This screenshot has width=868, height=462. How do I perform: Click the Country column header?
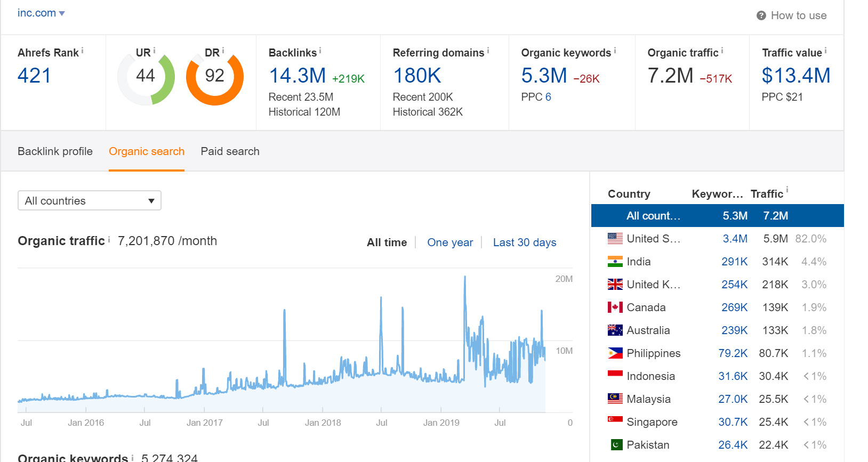[629, 194]
